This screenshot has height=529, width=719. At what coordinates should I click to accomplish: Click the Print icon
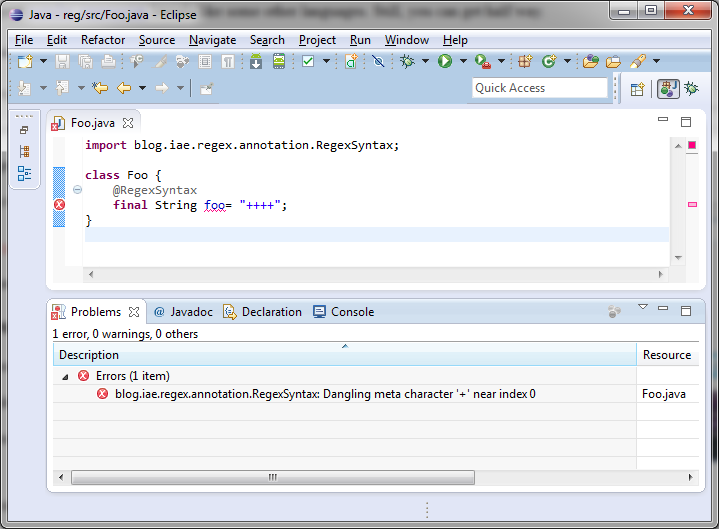click(108, 61)
